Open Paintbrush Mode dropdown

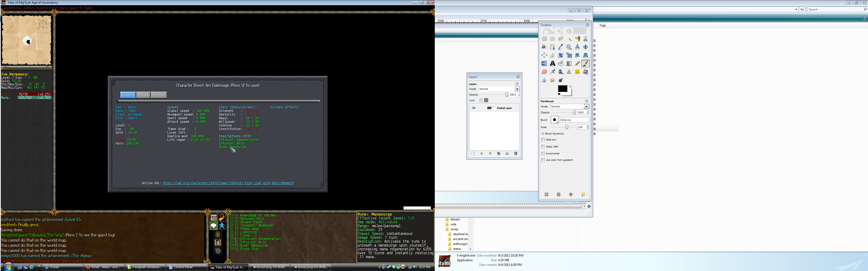pyautogui.click(x=587, y=106)
